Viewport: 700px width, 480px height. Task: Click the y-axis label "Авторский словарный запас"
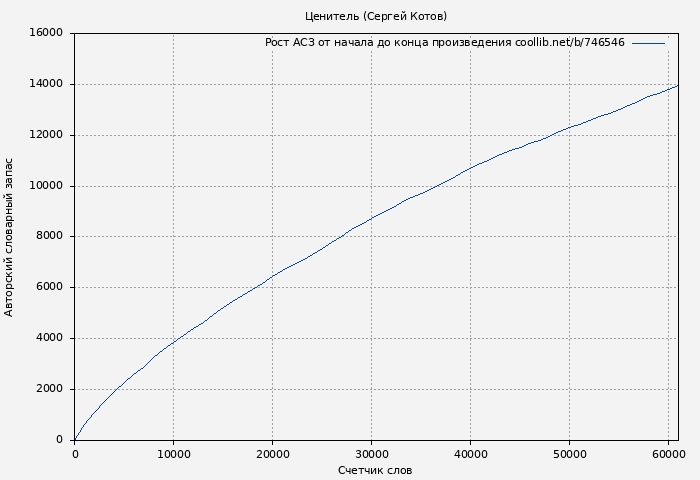[x=10, y=237]
